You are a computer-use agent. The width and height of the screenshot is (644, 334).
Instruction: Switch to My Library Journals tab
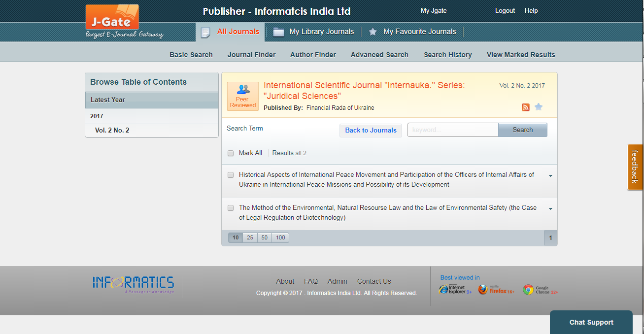click(x=321, y=32)
